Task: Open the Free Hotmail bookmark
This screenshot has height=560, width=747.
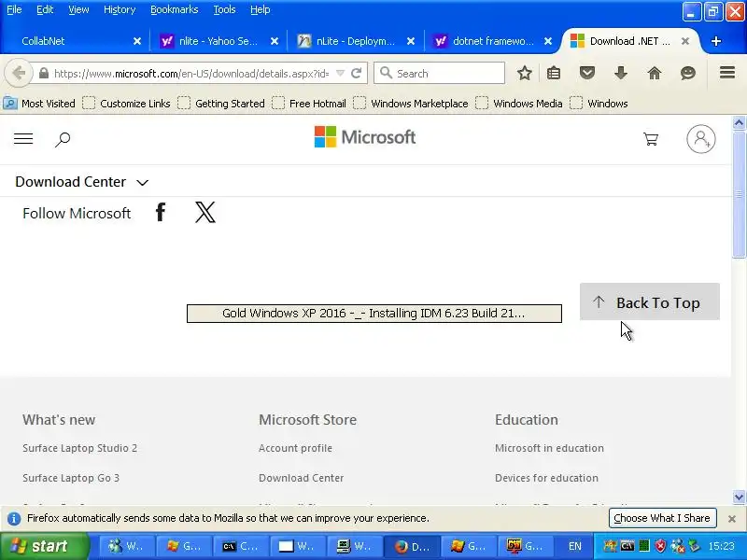Action: (x=309, y=104)
